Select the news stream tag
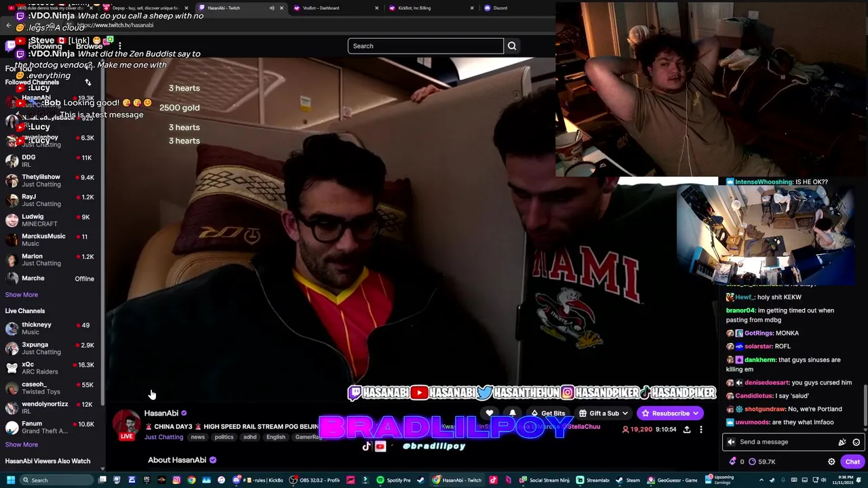The width and height of the screenshot is (868, 488). (x=197, y=437)
